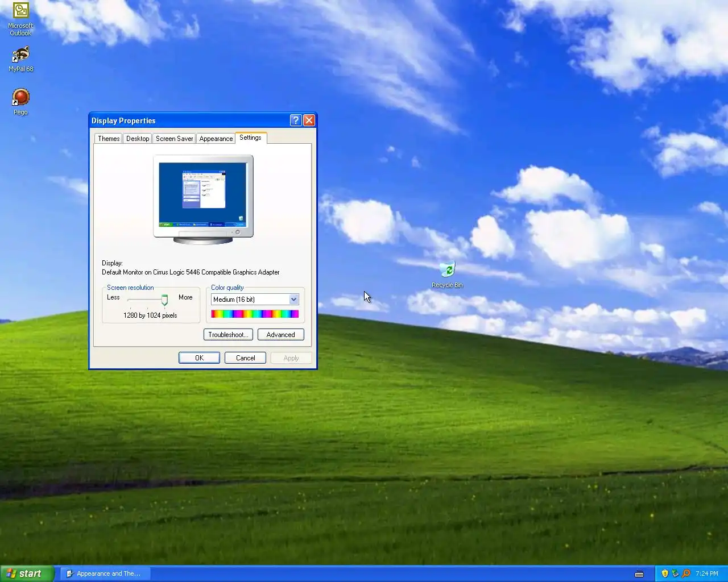728x582 pixels.
Task: Click the Help question mark button in title bar
Action: coord(295,120)
